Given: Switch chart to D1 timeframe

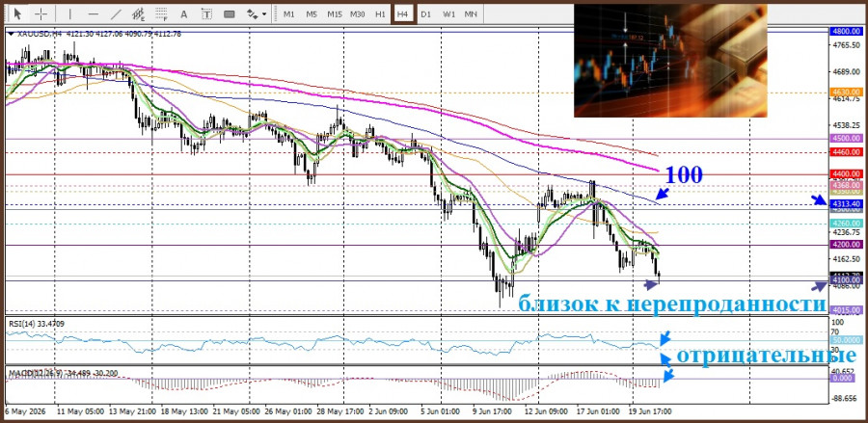Looking at the screenshot, I should 425,14.
